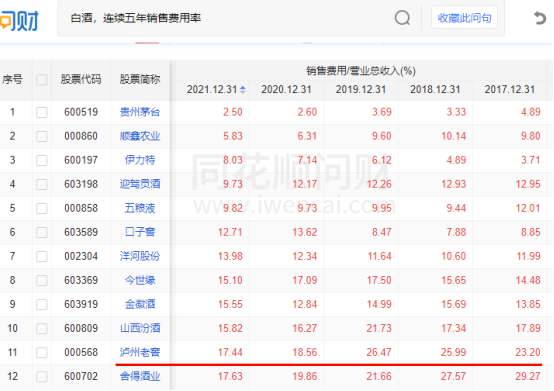Open the 泸州老窖 stock link
The width and height of the screenshot is (554, 391).
tap(140, 353)
